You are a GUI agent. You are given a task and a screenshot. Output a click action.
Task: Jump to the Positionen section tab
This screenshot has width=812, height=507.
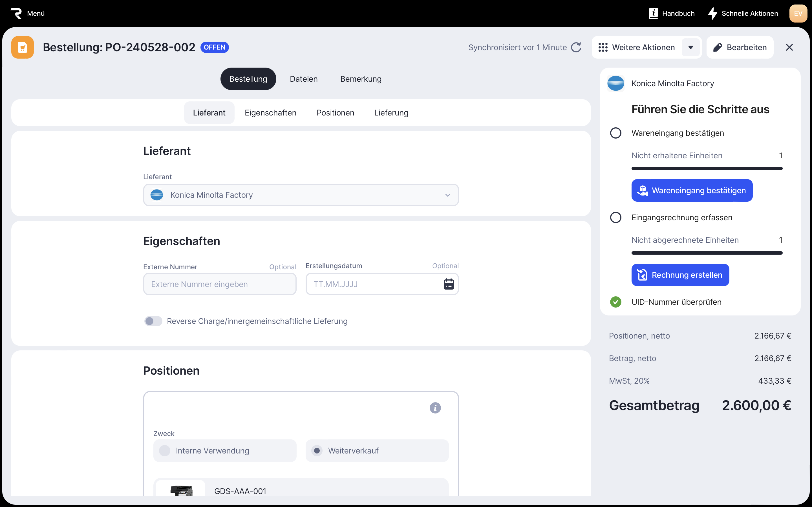(x=335, y=113)
